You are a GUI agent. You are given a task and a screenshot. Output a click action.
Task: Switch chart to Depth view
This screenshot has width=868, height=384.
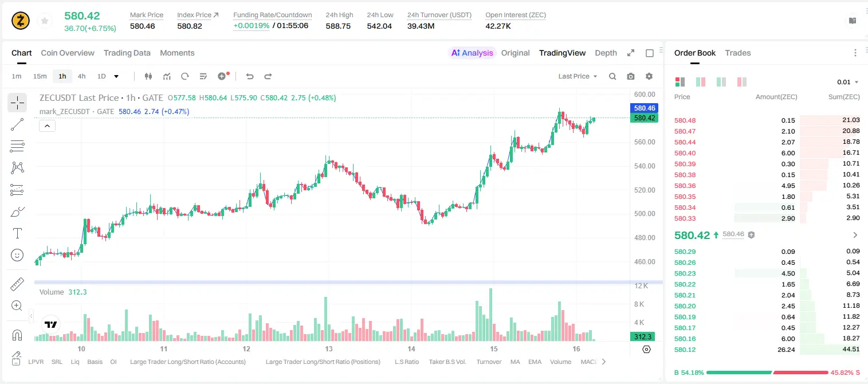click(606, 53)
